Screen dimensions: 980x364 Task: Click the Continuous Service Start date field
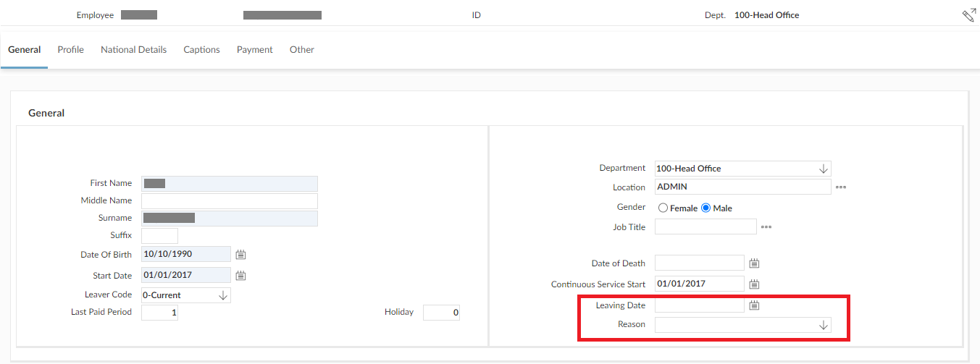pyautogui.click(x=700, y=284)
